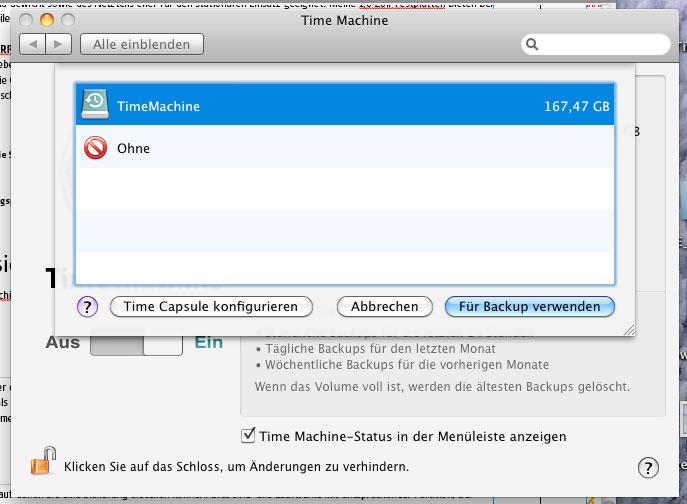Click the Wenn das Volume voll ist text
The width and height of the screenshot is (687, 504).
click(442, 387)
